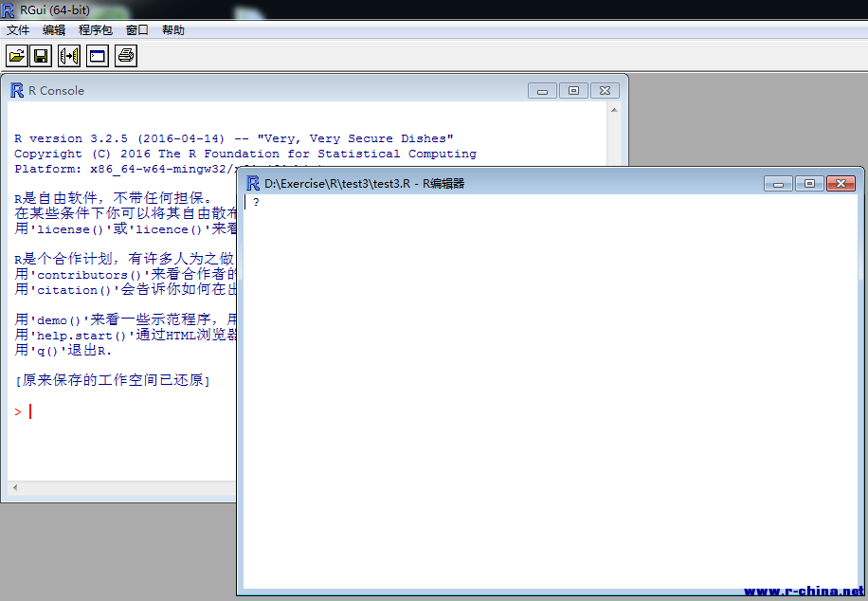Click the Platform line in the R Console
The height and width of the screenshot is (601, 868).
[125, 169]
